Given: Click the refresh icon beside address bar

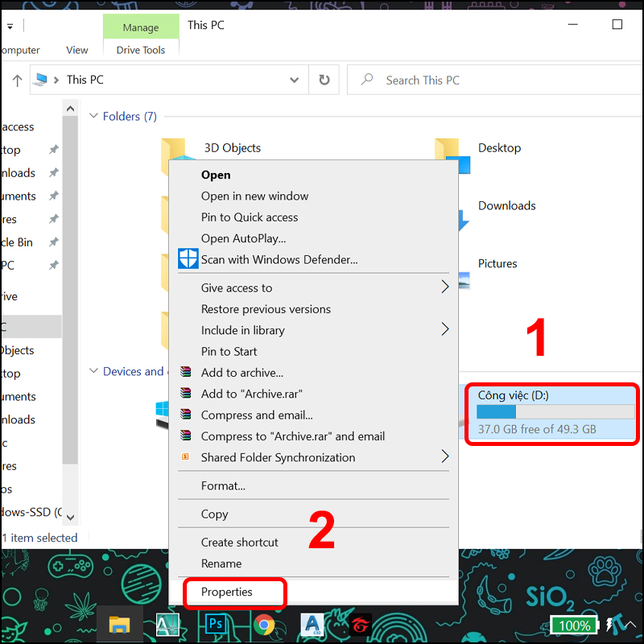Looking at the screenshot, I should pos(324,80).
